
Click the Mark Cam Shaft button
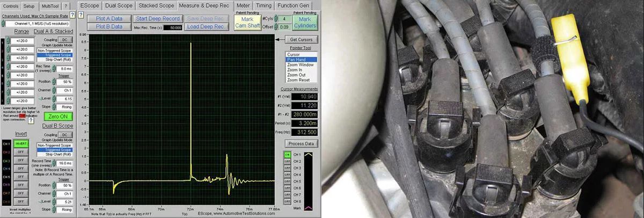point(247,22)
